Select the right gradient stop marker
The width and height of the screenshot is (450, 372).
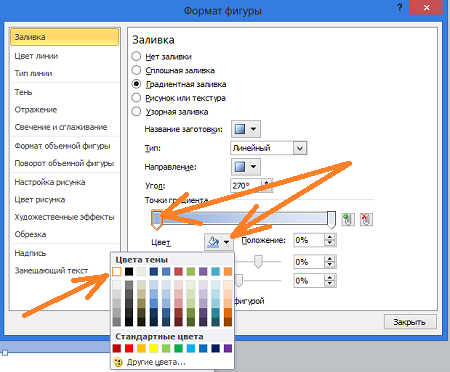[x=331, y=219]
